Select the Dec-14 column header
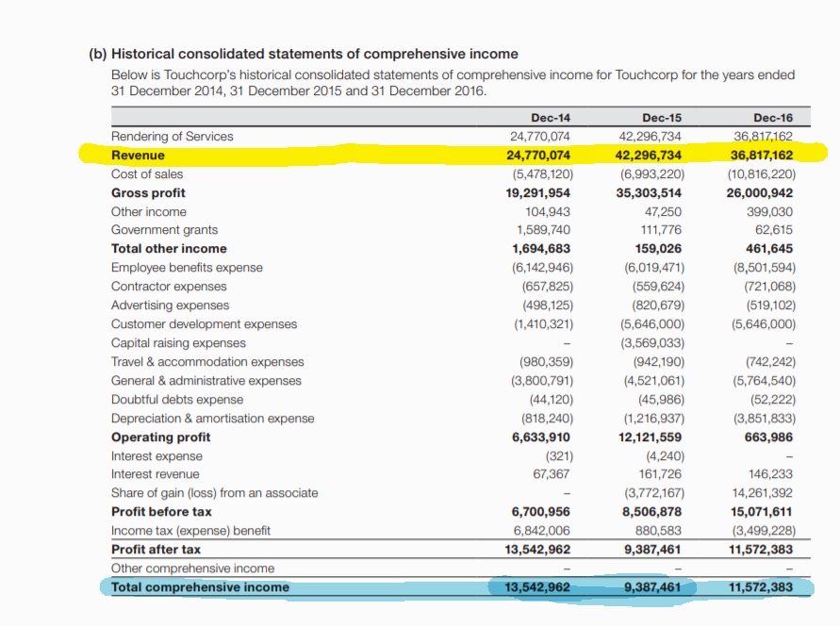This screenshot has height=626, width=840. (551, 118)
